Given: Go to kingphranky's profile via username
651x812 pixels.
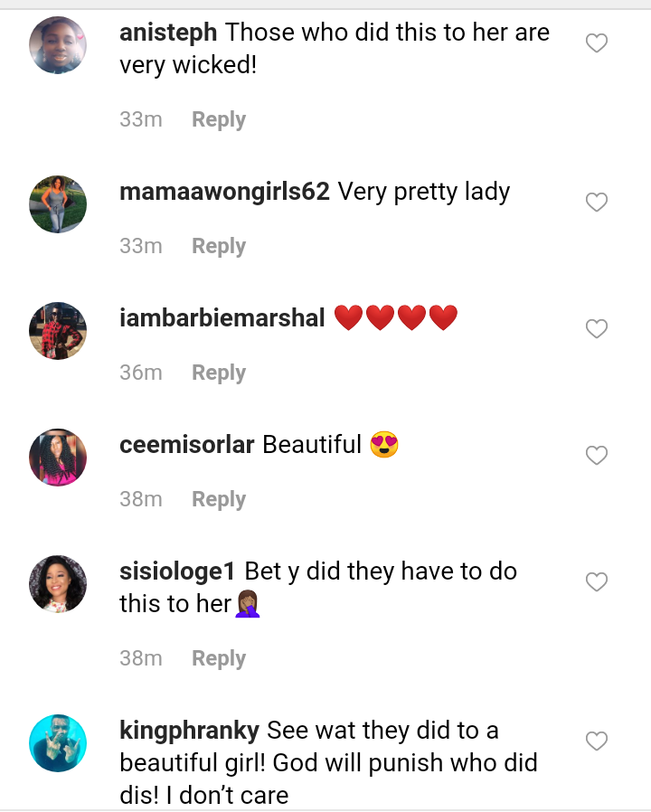Looking at the screenshot, I should 189,731.
